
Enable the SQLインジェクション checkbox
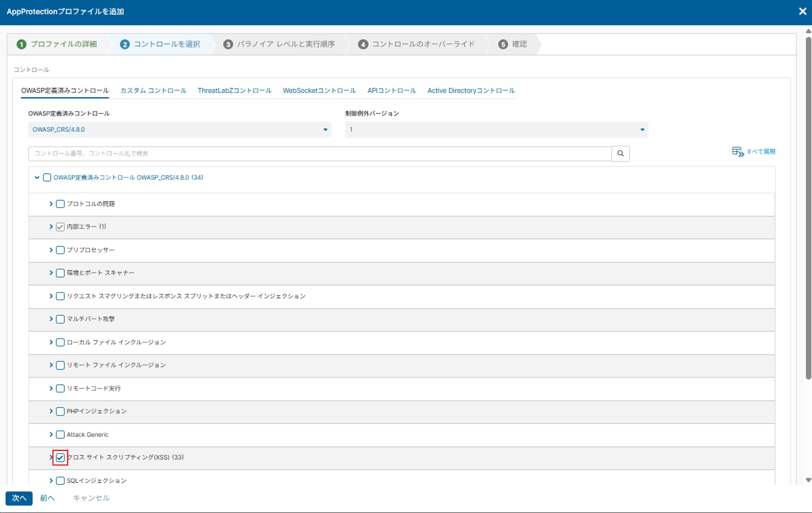point(60,480)
